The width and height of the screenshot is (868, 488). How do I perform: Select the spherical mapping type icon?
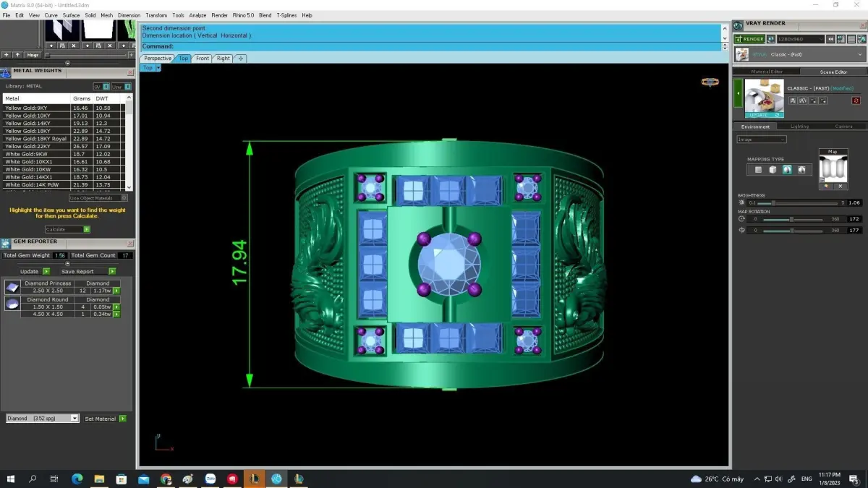pyautogui.click(x=787, y=170)
